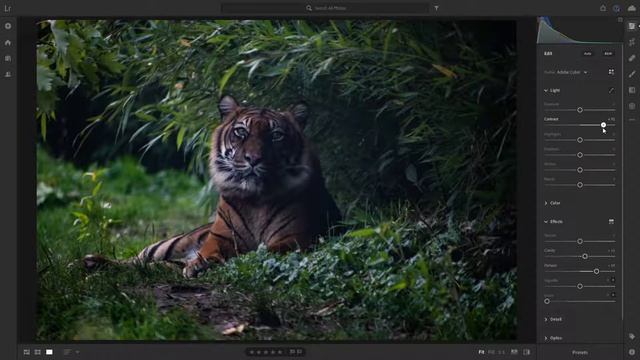This screenshot has height=360, width=640.
Task: Select the Radial Gradient tool
Action: (632, 106)
